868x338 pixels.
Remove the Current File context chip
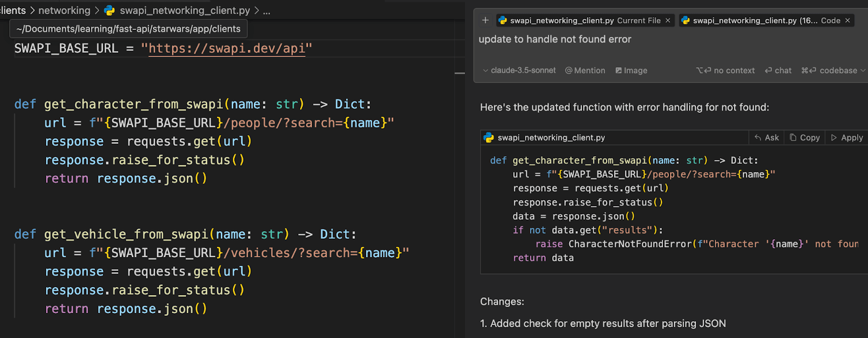[668, 21]
